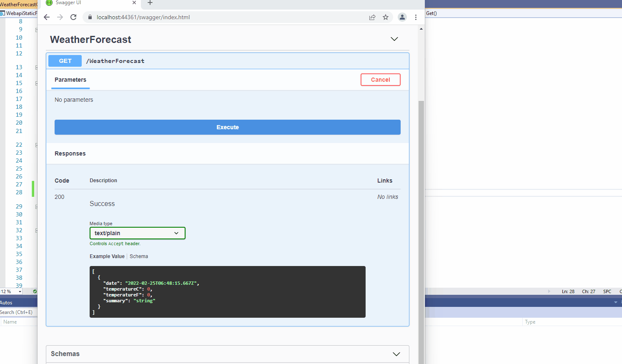Viewport: 622px width, 364px height.
Task: Click the SPC status indicator
Action: (607, 291)
